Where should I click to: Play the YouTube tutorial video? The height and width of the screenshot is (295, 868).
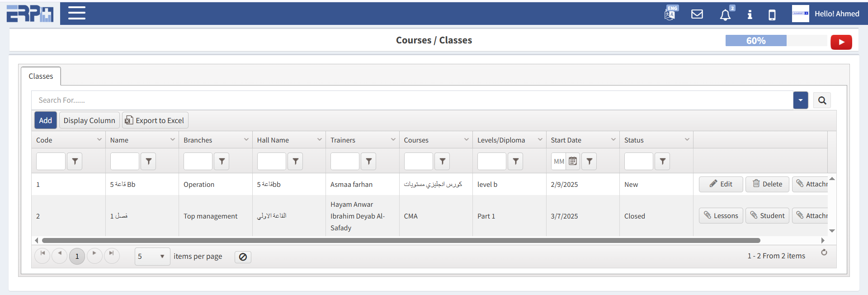[x=841, y=42]
